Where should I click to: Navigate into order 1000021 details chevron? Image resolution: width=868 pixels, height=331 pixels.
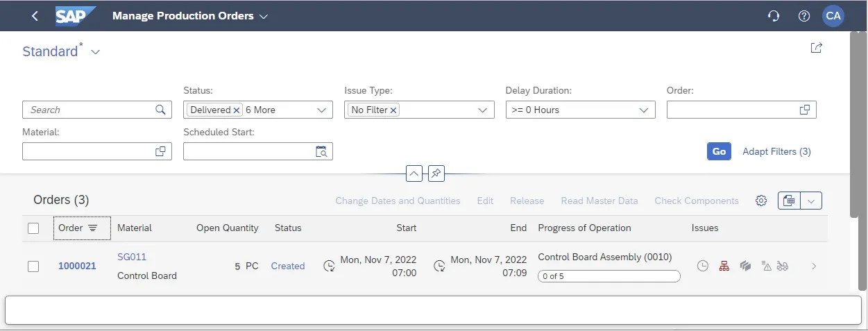(x=815, y=266)
